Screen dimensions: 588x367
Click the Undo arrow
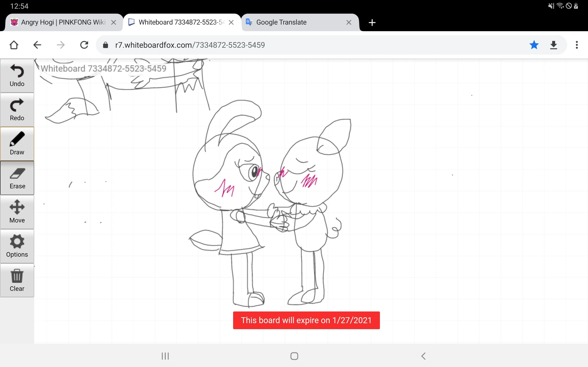(17, 75)
